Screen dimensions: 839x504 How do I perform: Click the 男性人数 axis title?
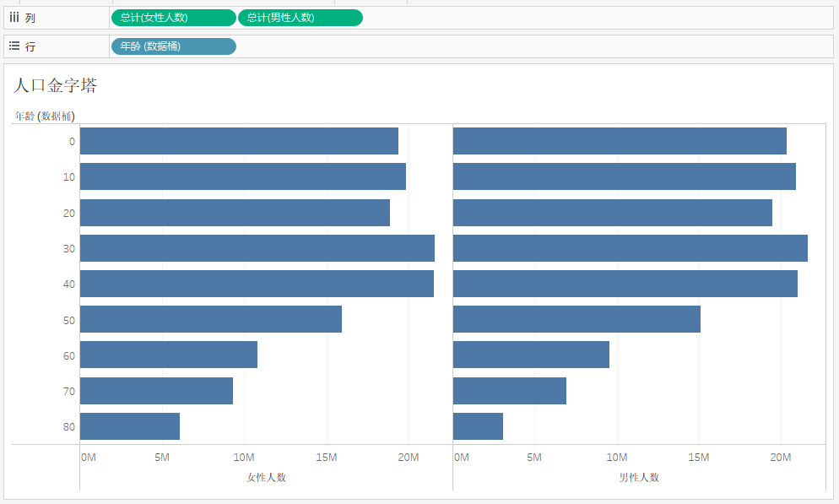click(x=639, y=477)
